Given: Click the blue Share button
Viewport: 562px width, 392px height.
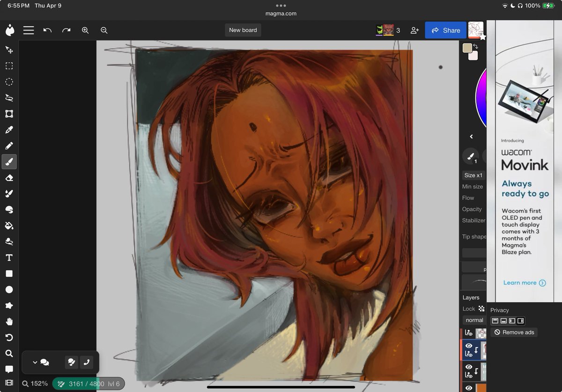Looking at the screenshot, I should coord(445,30).
